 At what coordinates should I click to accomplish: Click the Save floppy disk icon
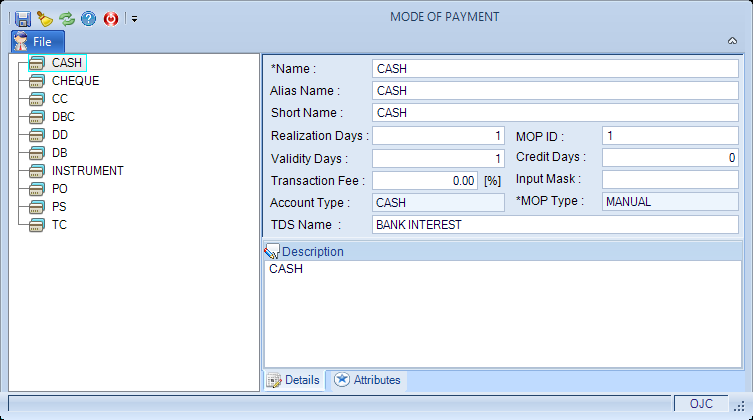point(23,19)
